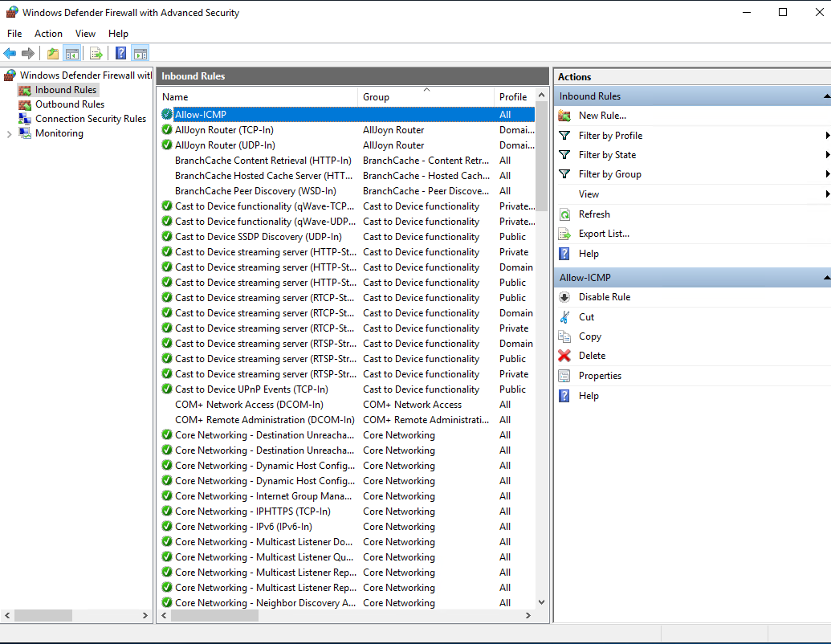831x644 pixels.
Task: Open the Action menu
Action: pyautogui.click(x=48, y=34)
